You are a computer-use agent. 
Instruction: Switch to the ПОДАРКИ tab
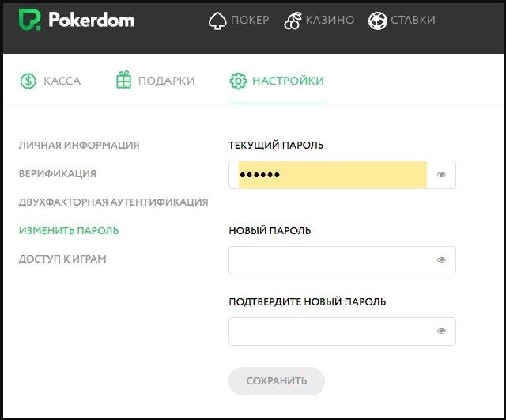pos(166,81)
